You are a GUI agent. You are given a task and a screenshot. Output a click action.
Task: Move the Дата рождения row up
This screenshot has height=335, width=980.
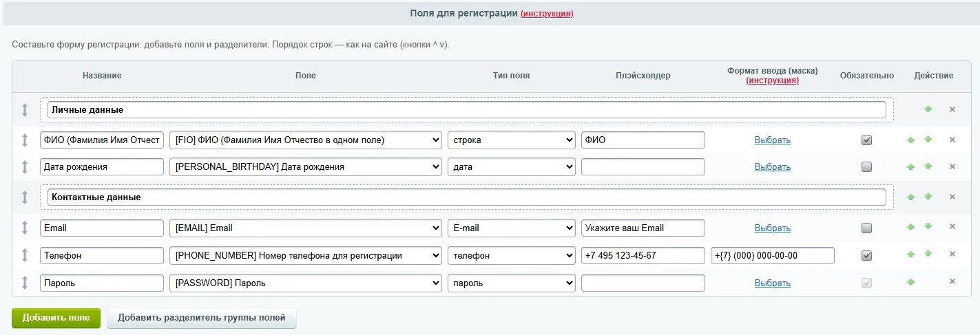pos(910,167)
